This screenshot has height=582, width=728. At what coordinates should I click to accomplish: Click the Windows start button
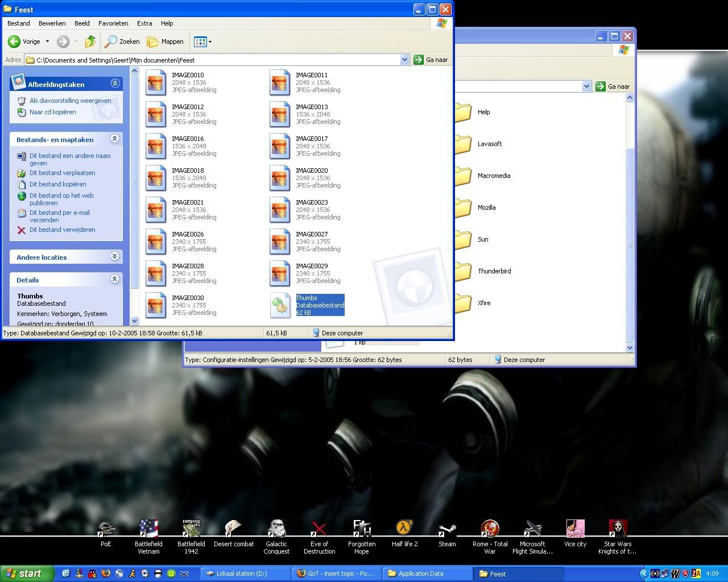pyautogui.click(x=26, y=573)
